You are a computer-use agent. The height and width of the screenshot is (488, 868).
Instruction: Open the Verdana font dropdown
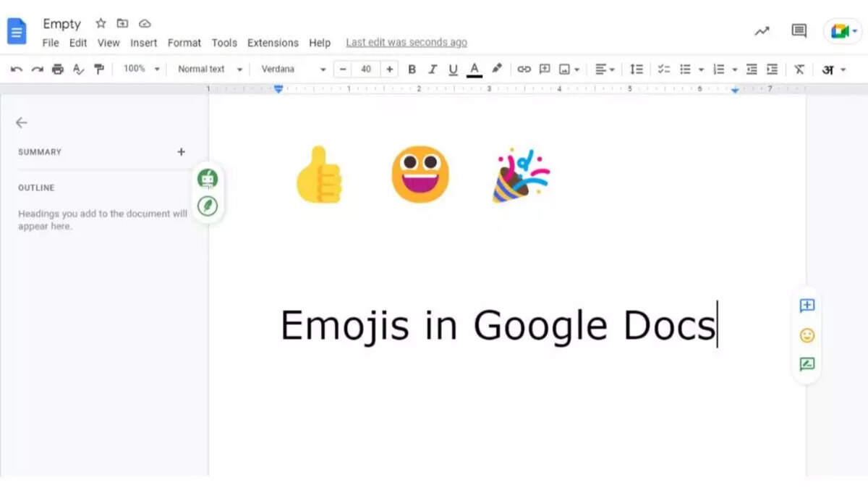click(x=294, y=70)
